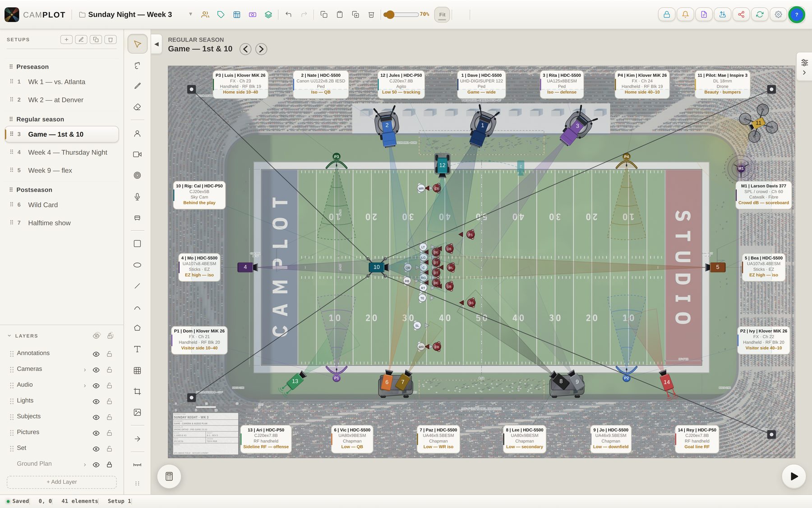Select the grid table tool
The height and width of the screenshot is (508, 812).
point(138,370)
